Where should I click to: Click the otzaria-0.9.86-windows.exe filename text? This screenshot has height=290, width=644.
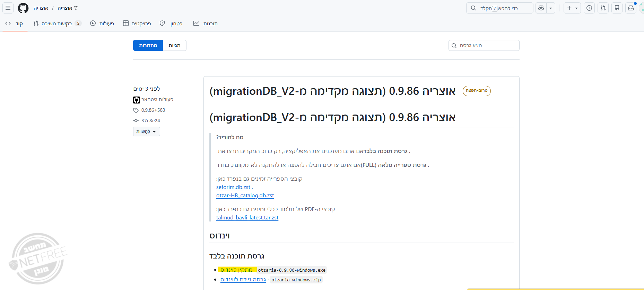click(x=292, y=270)
